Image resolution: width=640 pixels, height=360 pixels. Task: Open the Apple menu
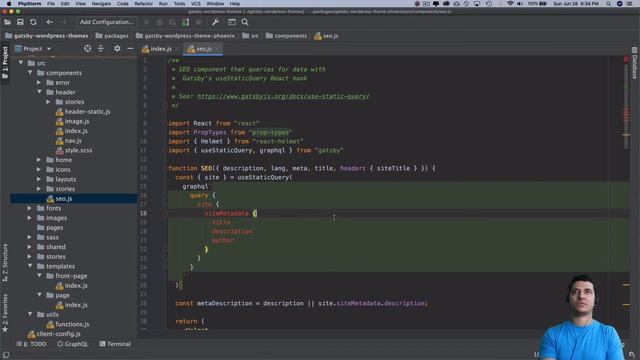point(9,4)
